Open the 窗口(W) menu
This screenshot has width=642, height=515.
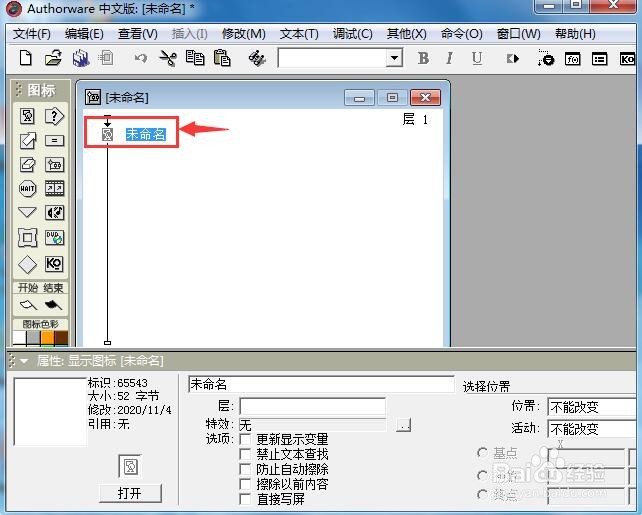tap(518, 34)
